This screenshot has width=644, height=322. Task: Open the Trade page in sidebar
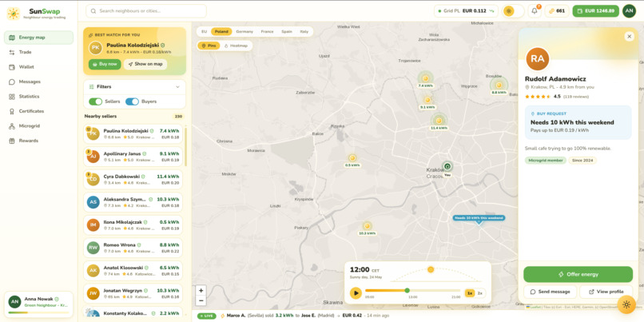(x=38, y=52)
